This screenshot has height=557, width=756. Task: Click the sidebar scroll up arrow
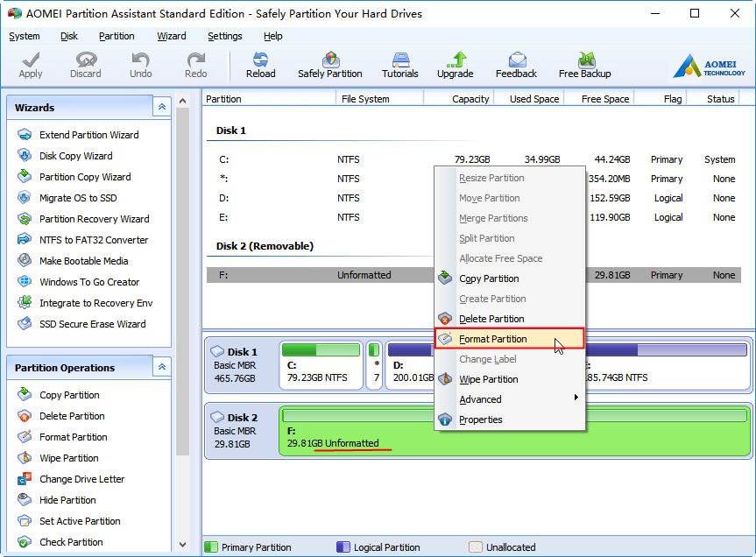tap(183, 101)
